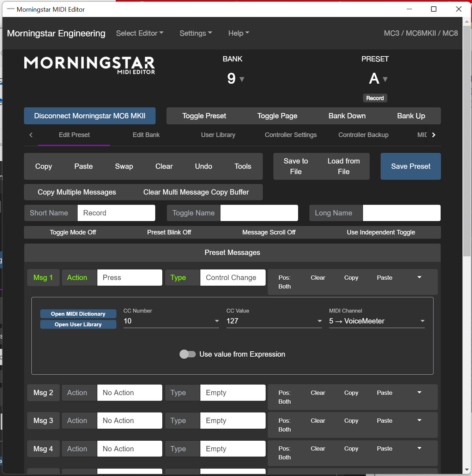Click the Morningstar Engineering brand title
The image size is (472, 476).
56,33
